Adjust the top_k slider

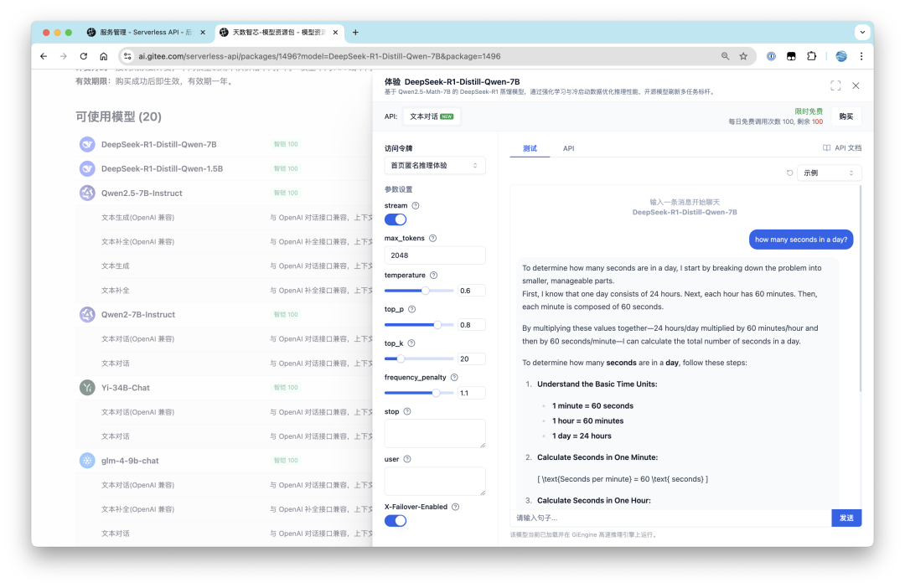(419, 359)
